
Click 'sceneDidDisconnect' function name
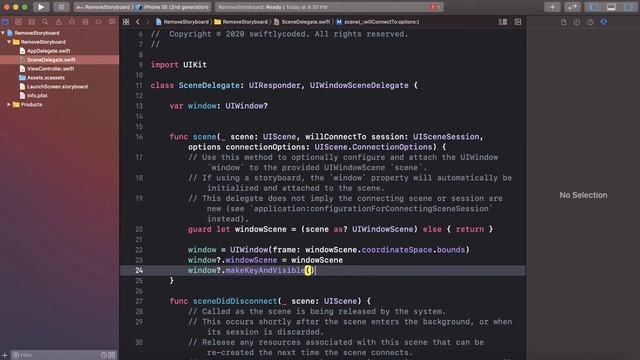[235, 301]
